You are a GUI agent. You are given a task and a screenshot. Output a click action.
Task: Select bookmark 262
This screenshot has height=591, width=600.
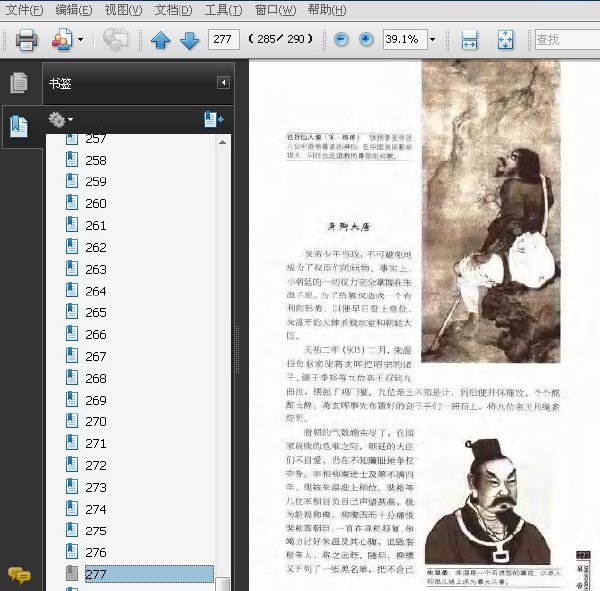click(96, 247)
